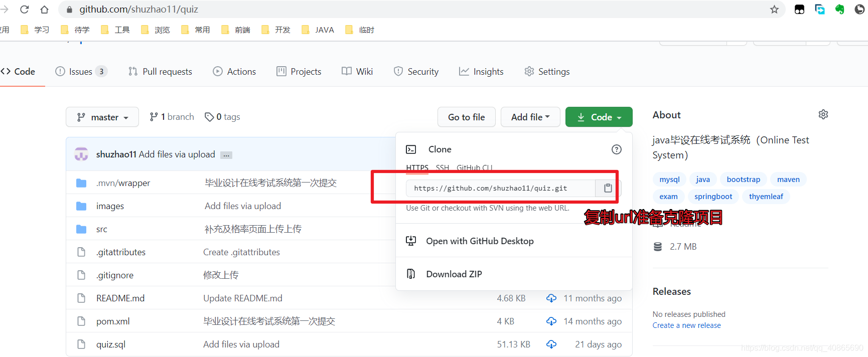Viewport: 868px width, 357px height.
Task: Select the SSH clone tab
Action: click(443, 167)
